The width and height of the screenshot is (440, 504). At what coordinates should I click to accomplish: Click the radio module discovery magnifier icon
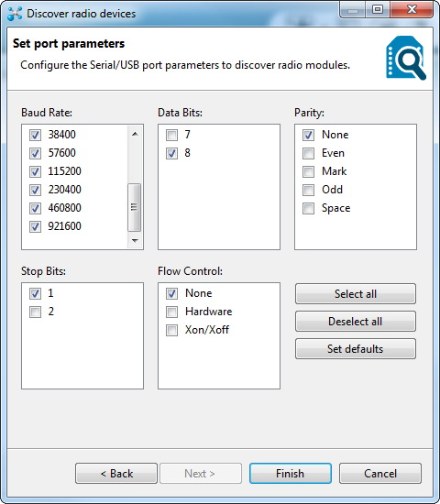pyautogui.click(x=406, y=58)
